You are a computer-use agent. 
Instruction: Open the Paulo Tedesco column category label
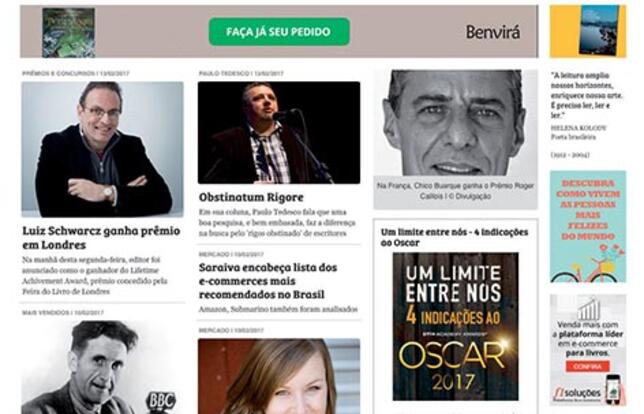point(224,74)
